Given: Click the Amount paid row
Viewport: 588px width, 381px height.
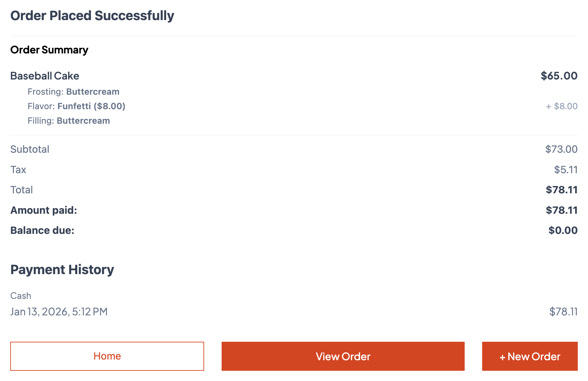Looking at the screenshot, I should click(x=44, y=210).
